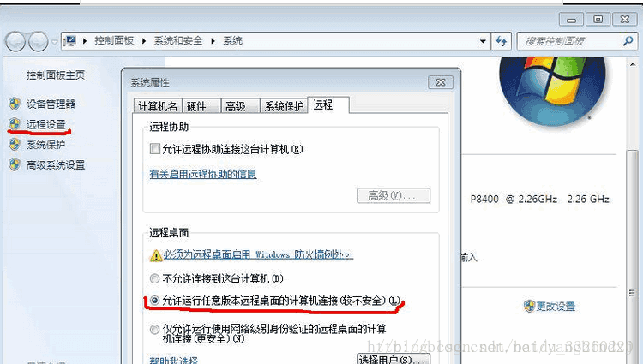643x364 pixels.
Task: Select 不允许连接到这台计算机 radio option
Action: [x=154, y=279]
